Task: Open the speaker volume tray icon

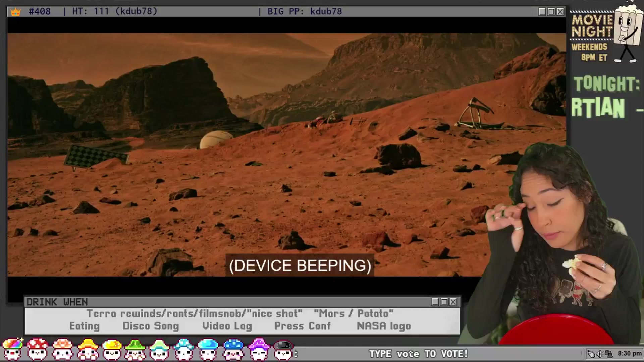Action: click(600, 354)
